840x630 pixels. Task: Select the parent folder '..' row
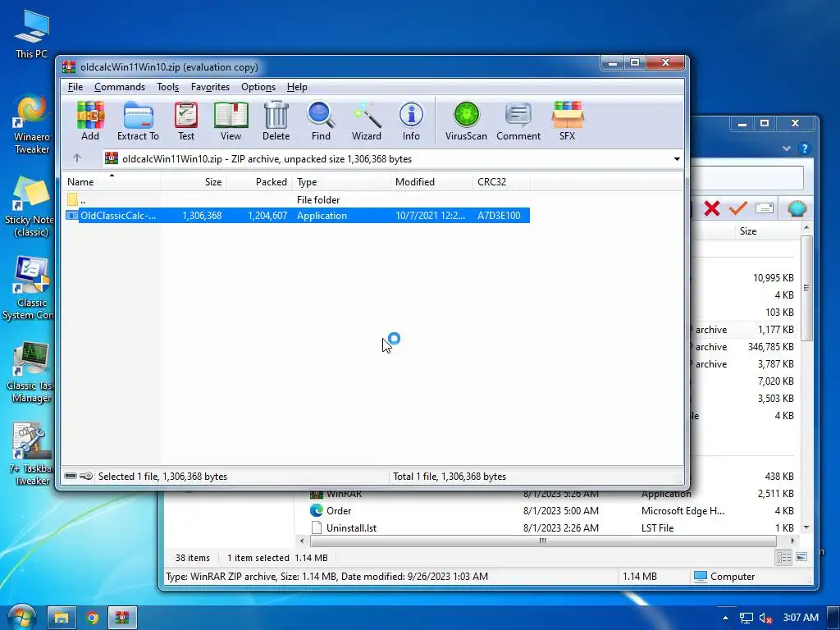[x=295, y=200]
